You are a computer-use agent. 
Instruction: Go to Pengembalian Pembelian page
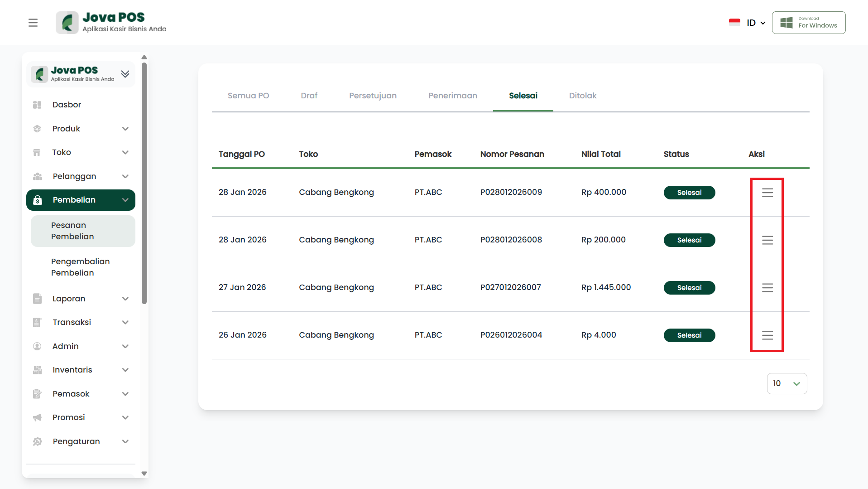80,267
